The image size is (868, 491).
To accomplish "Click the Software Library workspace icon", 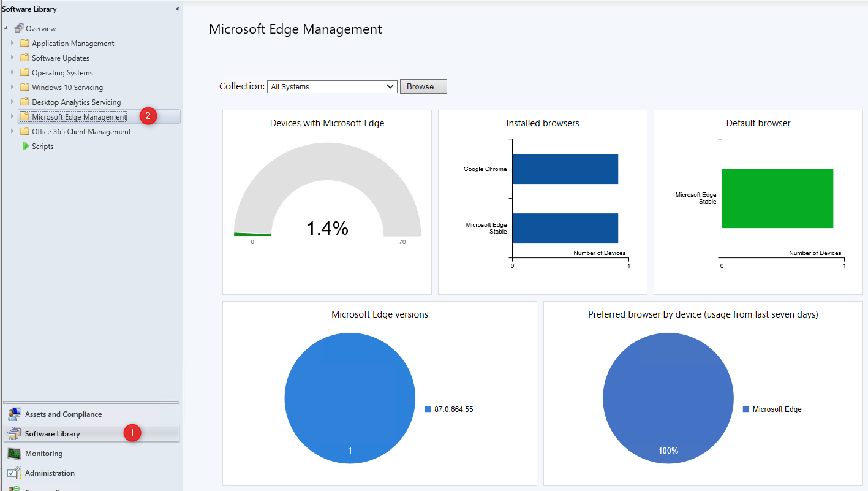I will (14, 433).
